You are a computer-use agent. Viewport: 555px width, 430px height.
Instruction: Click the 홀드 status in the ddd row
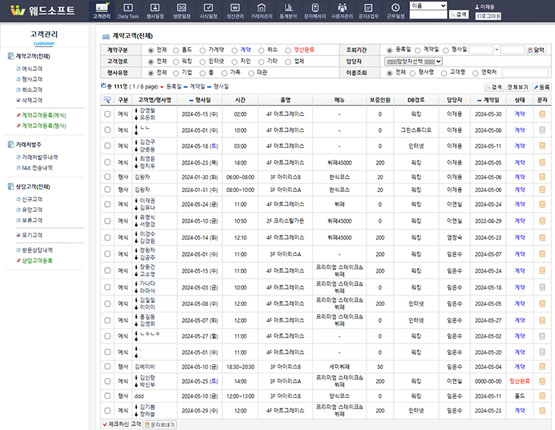[x=519, y=396]
